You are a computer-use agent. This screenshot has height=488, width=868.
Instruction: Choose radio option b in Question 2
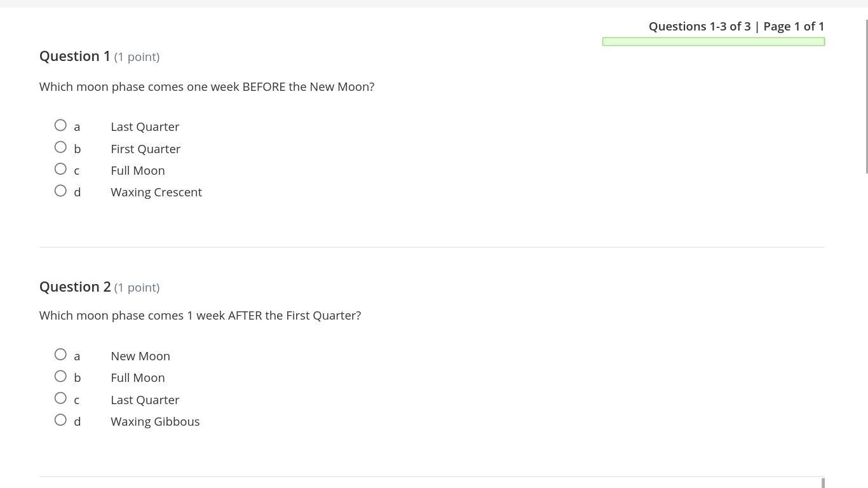[x=60, y=376]
